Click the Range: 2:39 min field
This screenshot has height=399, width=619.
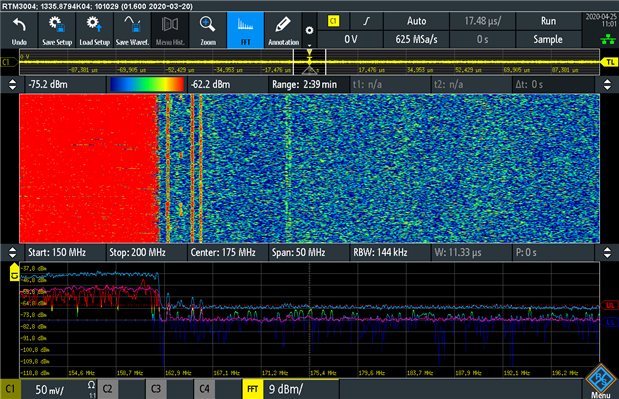[309, 84]
